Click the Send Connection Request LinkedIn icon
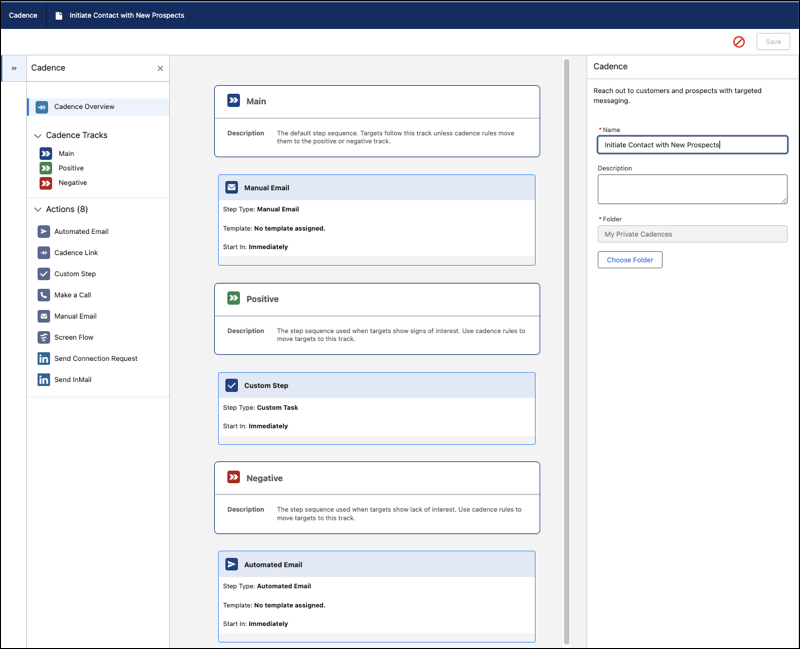Screen dimensions: 800x649 44,359
